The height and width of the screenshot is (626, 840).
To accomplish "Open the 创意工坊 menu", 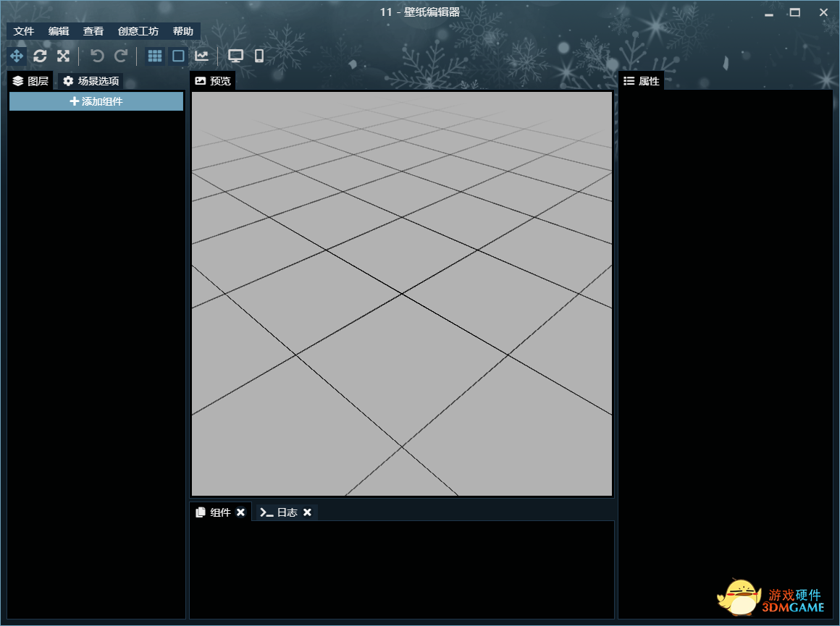I will [138, 31].
